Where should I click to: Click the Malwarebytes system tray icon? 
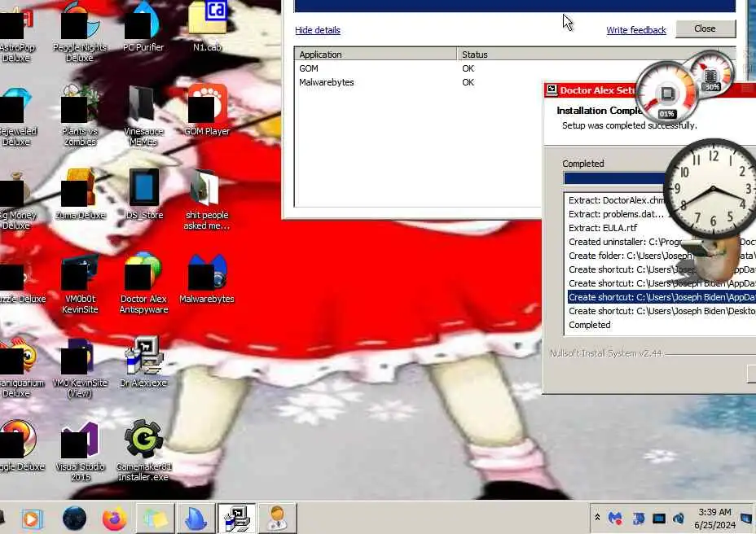[x=615, y=518]
